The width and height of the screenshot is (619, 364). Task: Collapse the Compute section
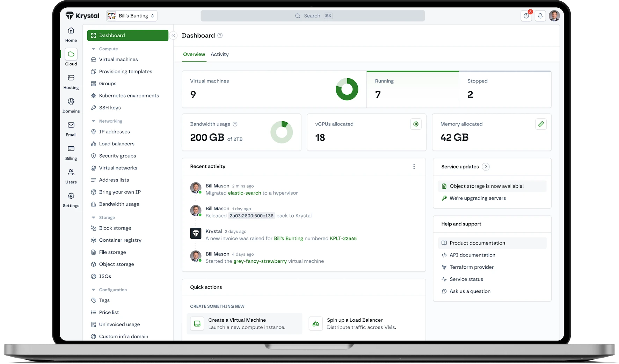(93, 49)
